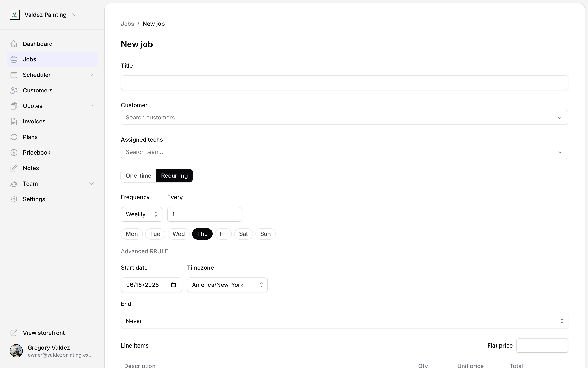Click the Pricebook dollar icon

click(x=14, y=153)
